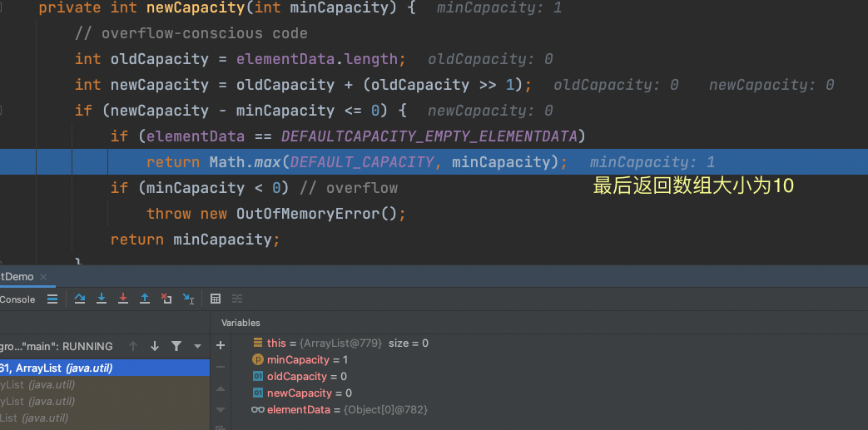868x430 pixels.
Task: Click DEFAULTCAPACITY_EMPTY_ELEMENTDATA constant in code
Action: tap(429, 136)
